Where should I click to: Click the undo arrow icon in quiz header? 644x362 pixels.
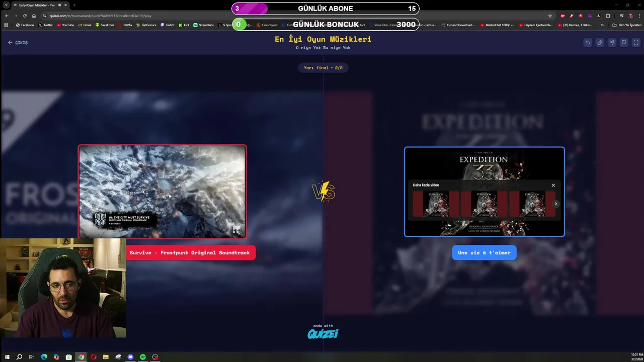pyautogui.click(x=588, y=43)
